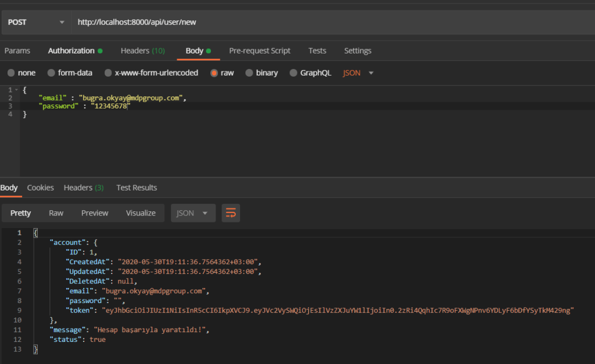Go to the Headers (10) request tab
Screen dimensions: 595x364
(x=142, y=51)
